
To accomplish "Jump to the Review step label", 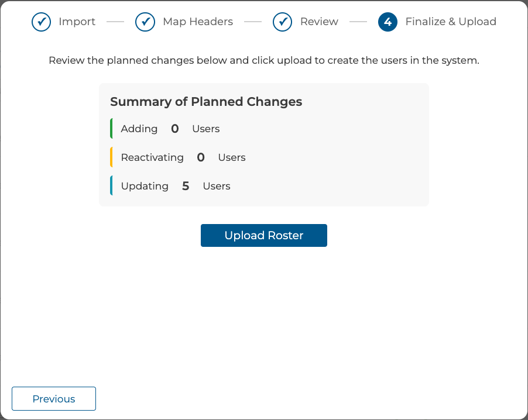I will pos(319,22).
